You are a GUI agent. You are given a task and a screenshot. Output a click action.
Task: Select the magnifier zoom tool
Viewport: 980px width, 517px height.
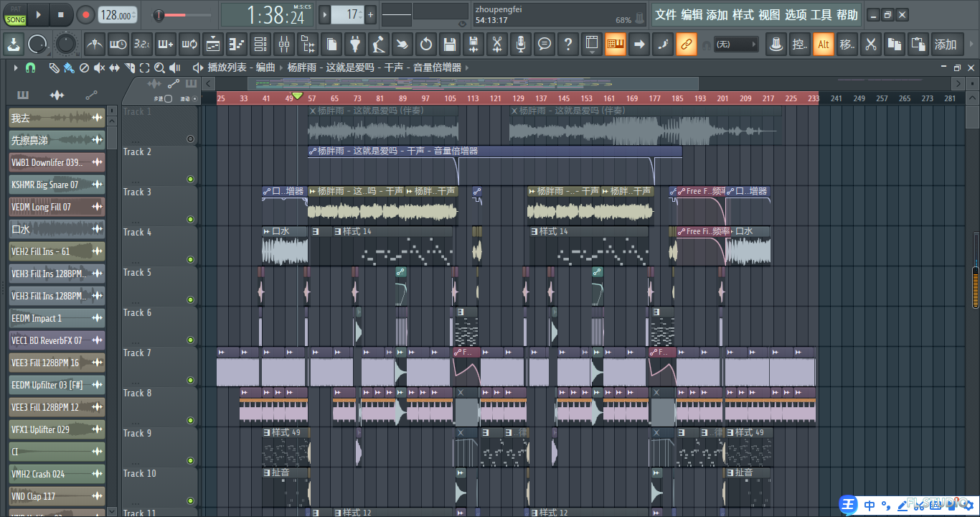click(x=159, y=67)
